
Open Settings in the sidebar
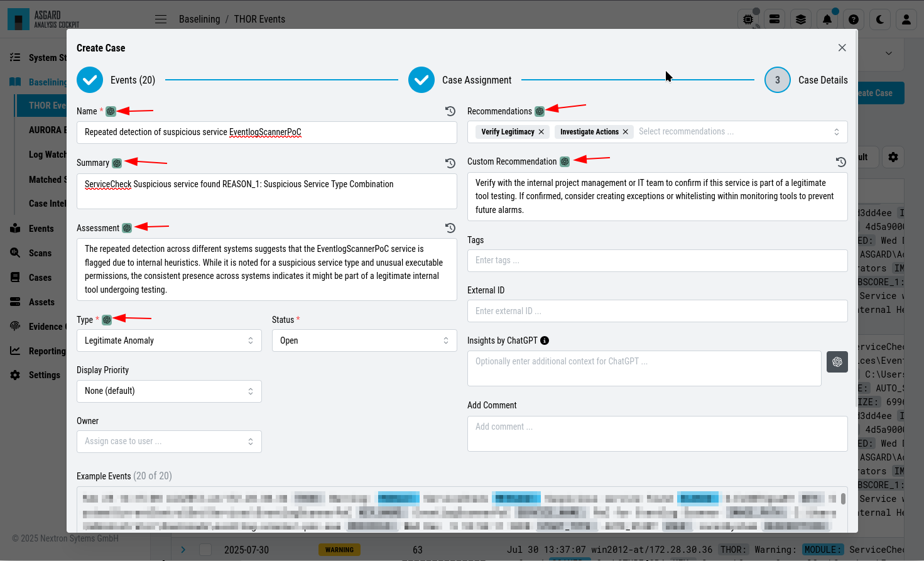[x=36, y=375]
